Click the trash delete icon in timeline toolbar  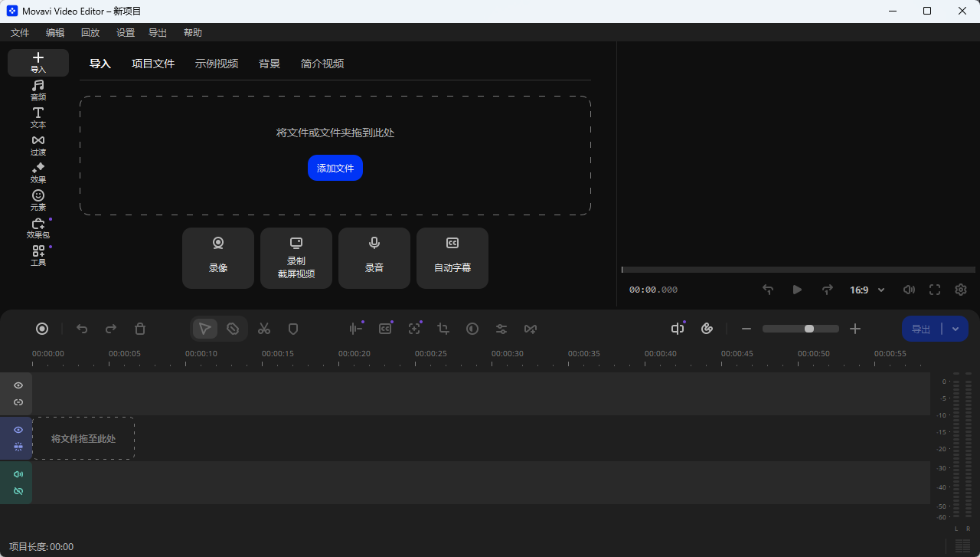[140, 329]
